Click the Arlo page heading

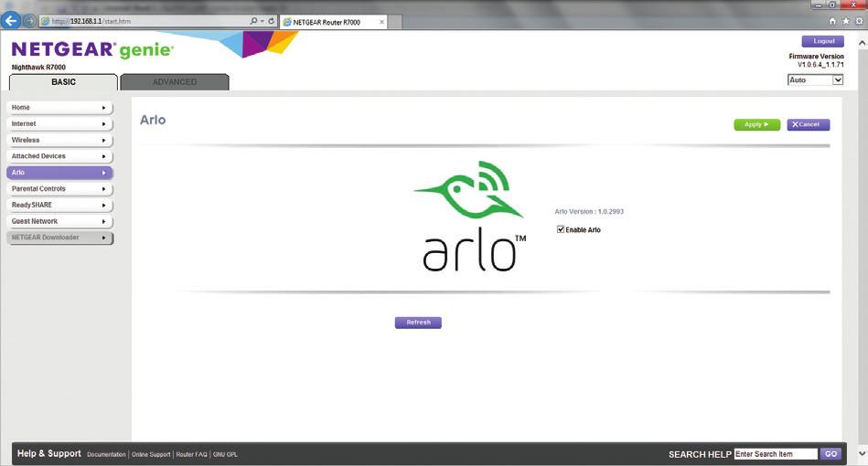click(153, 120)
